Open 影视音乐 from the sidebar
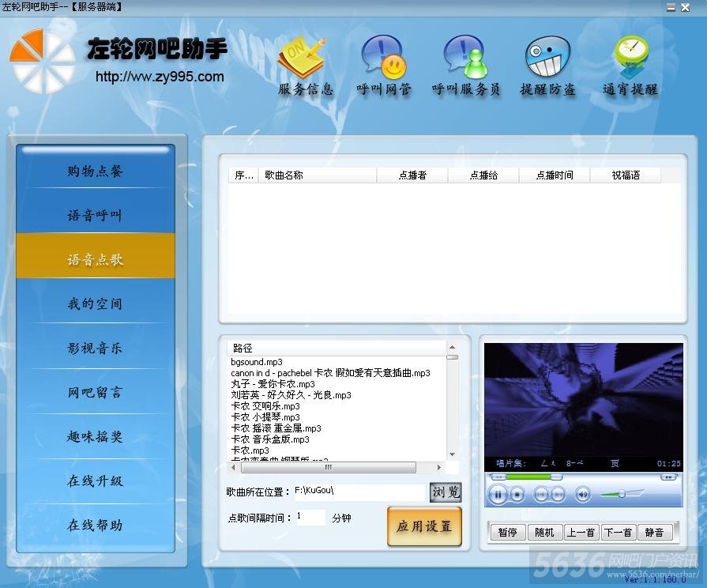This screenshot has height=588, width=707. [x=95, y=348]
